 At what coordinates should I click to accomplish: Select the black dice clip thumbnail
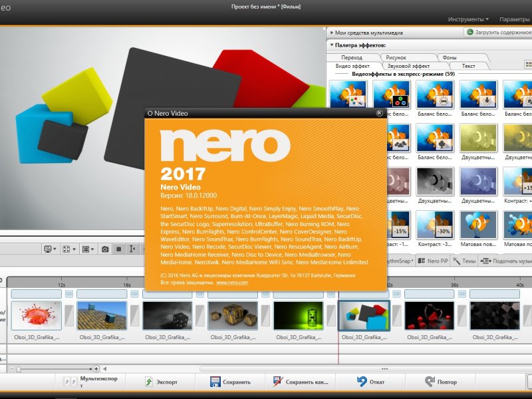pos(168,315)
